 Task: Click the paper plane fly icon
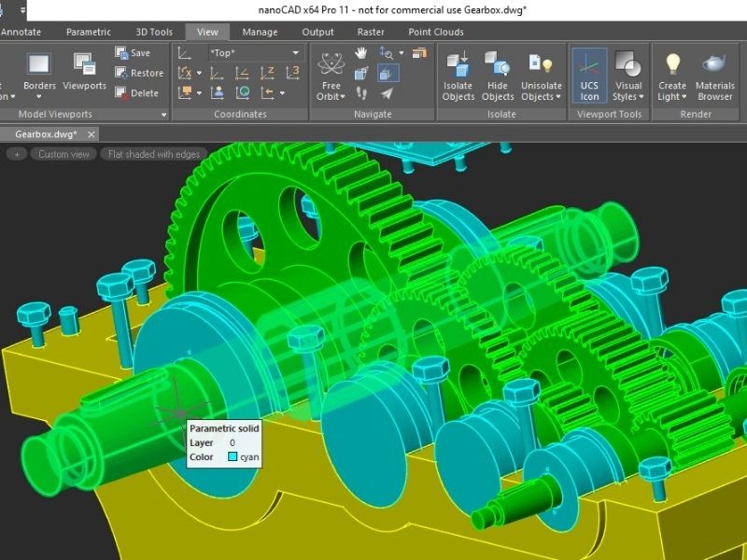point(387,92)
